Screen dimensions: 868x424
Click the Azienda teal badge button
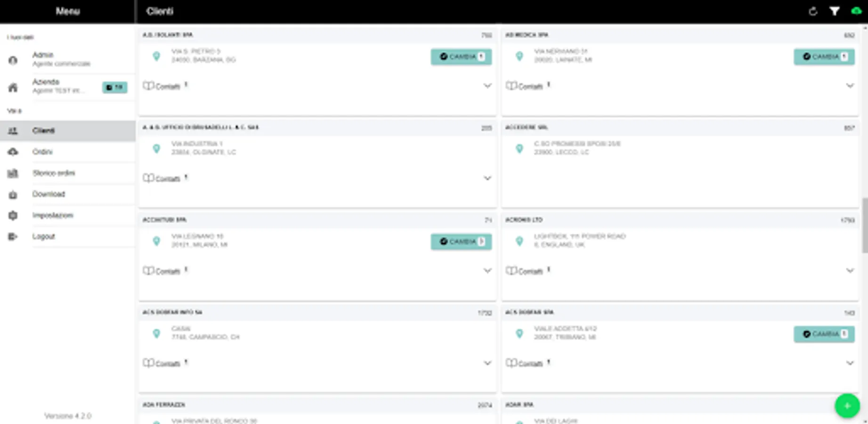click(x=114, y=87)
